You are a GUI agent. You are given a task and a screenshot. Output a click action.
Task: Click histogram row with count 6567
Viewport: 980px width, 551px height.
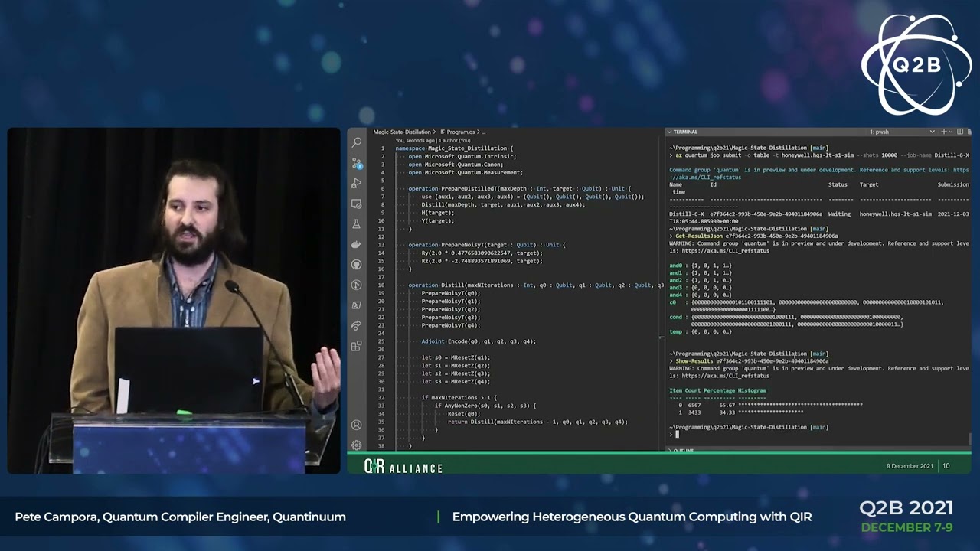click(770, 405)
